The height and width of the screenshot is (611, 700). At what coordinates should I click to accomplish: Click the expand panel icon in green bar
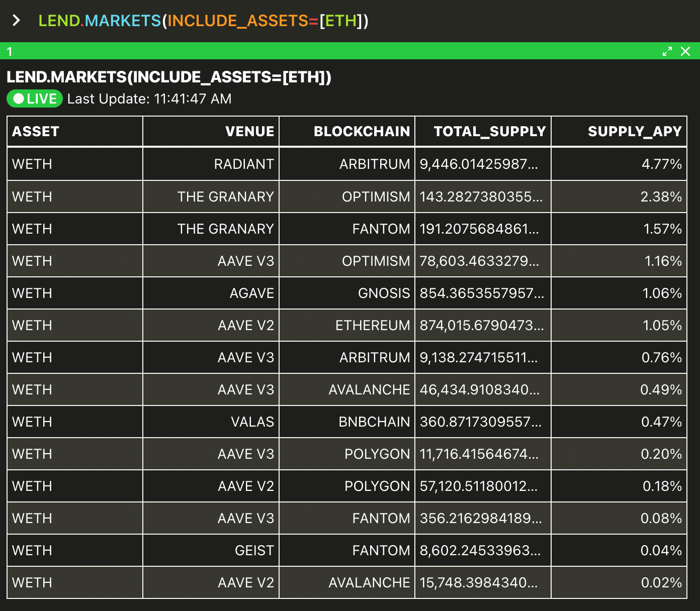click(667, 51)
